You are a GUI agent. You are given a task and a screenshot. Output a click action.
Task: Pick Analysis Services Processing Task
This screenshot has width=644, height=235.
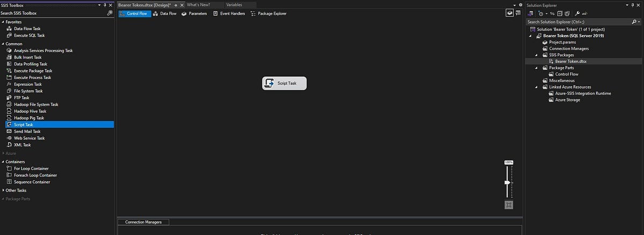point(43,50)
